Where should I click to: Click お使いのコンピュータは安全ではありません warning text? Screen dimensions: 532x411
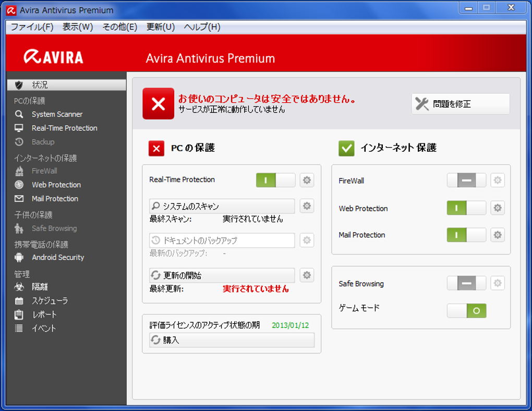[267, 99]
